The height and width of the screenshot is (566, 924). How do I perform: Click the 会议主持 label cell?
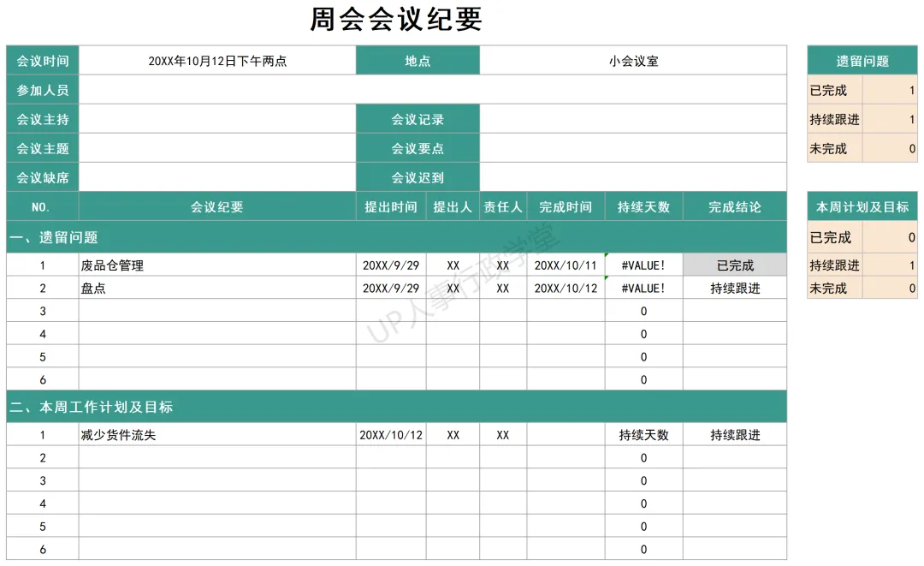pos(43,118)
